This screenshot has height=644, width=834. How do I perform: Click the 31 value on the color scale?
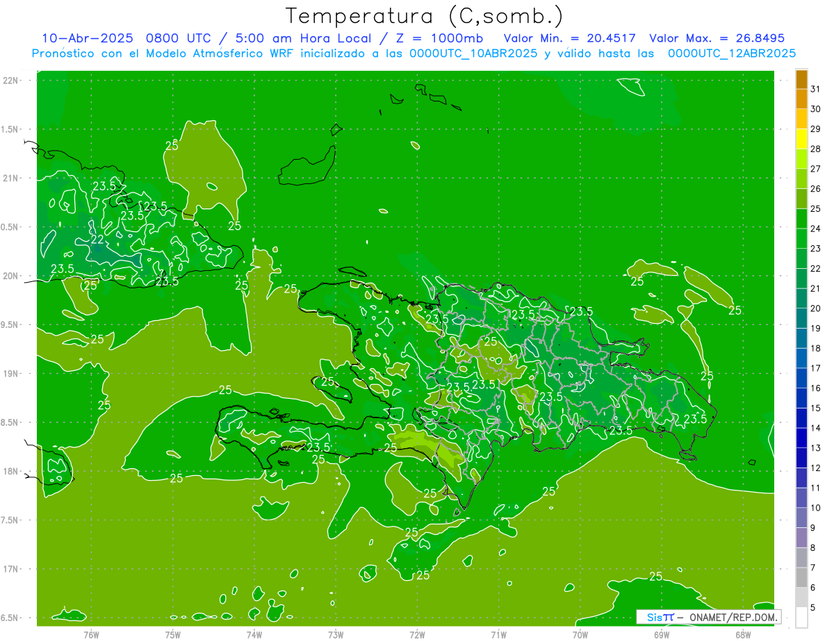click(816, 89)
